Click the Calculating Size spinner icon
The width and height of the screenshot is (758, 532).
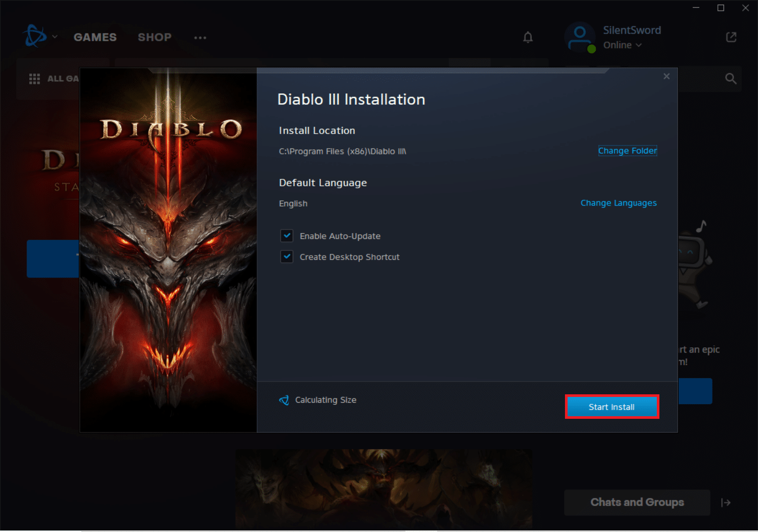pos(284,400)
